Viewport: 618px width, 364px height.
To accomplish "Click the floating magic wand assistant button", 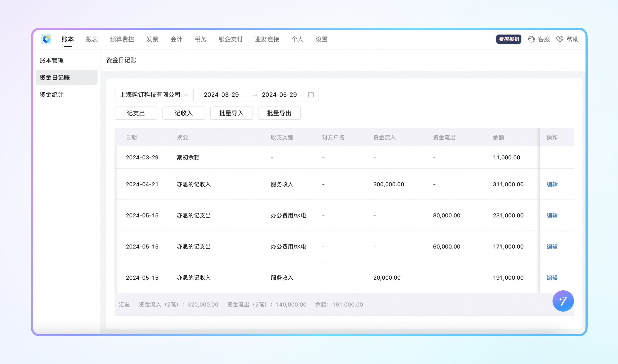I will point(563,301).
